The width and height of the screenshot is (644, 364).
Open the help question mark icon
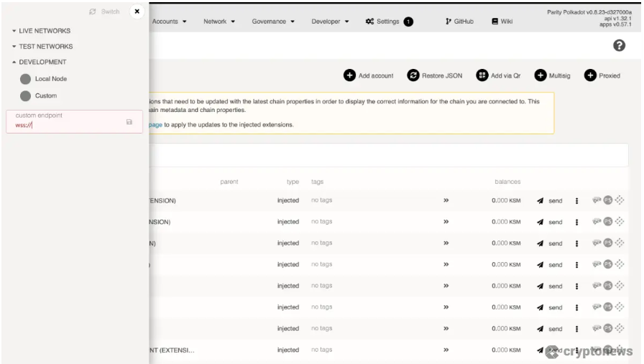[619, 45]
